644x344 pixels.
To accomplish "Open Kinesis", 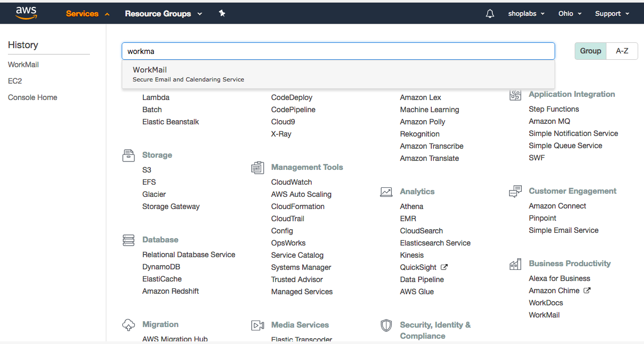I will pyautogui.click(x=412, y=255).
